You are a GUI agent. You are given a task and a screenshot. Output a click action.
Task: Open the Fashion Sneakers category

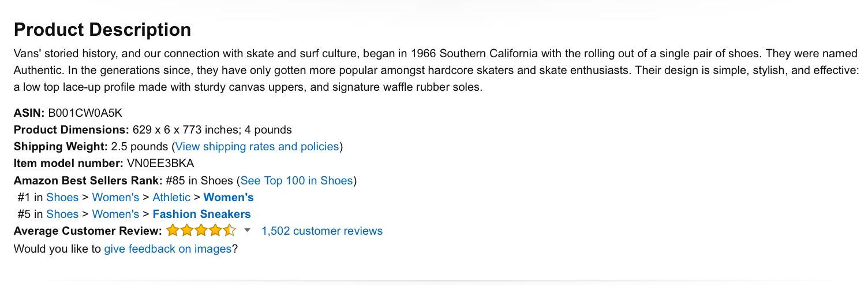pyautogui.click(x=201, y=214)
